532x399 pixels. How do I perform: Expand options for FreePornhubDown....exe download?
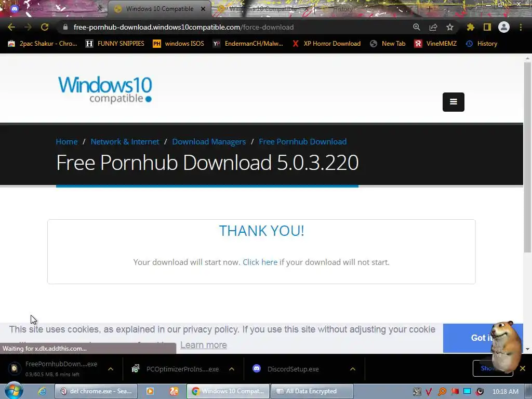point(111,369)
